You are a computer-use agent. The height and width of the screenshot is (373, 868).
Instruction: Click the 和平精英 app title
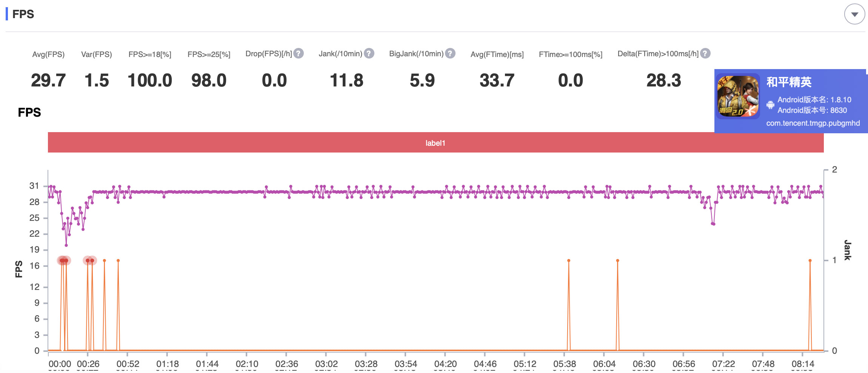tap(788, 82)
